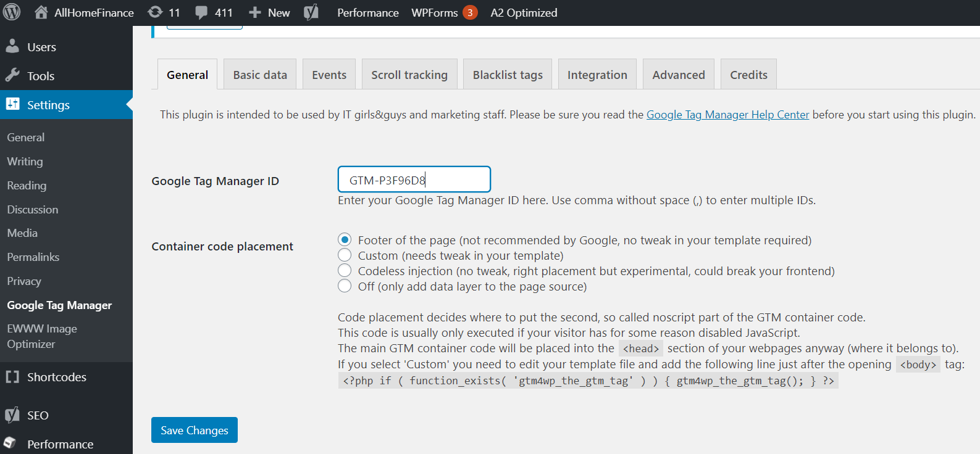Viewport: 980px width, 454px height.
Task: Open Performance in admin bar
Action: pos(368,12)
